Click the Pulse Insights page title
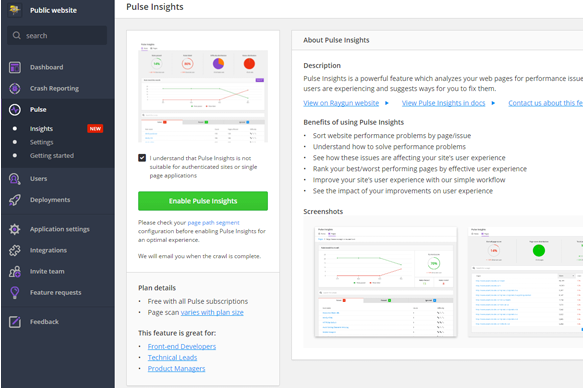 click(x=155, y=7)
